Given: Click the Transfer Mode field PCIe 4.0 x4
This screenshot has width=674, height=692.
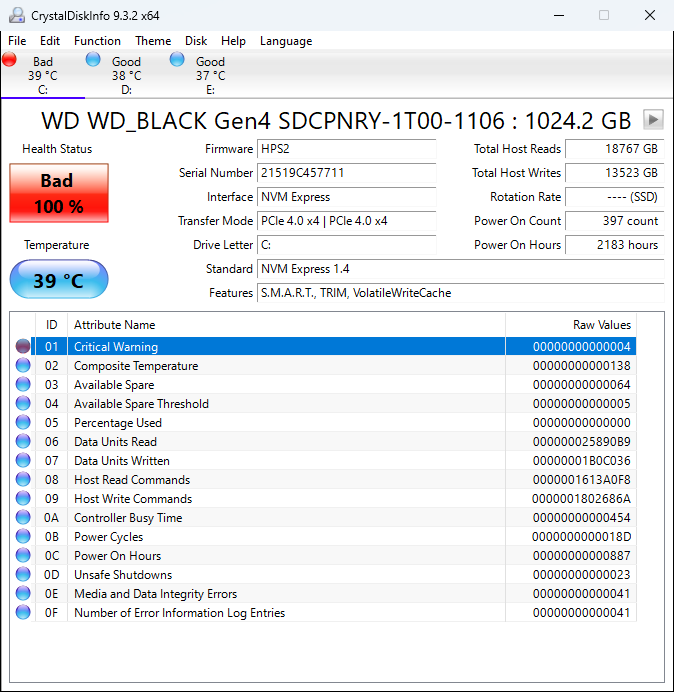Looking at the screenshot, I should click(346, 221).
